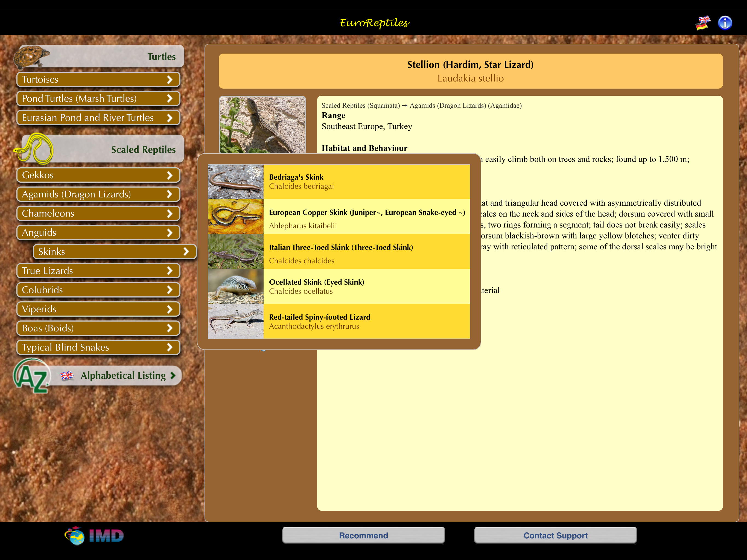
Task: Click the chevron on Skinks row
Action: click(x=186, y=252)
